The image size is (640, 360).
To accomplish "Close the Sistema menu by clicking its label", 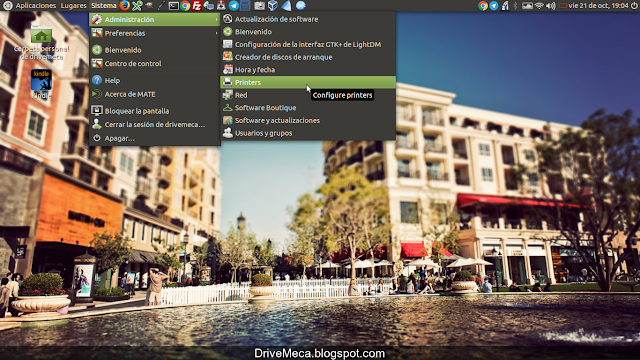I will pyautogui.click(x=104, y=6).
